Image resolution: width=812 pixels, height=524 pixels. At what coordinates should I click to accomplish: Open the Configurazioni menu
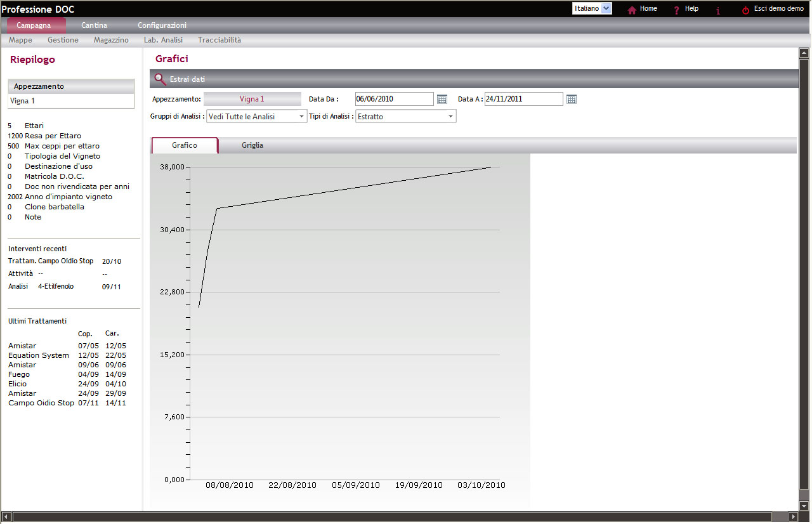162,25
